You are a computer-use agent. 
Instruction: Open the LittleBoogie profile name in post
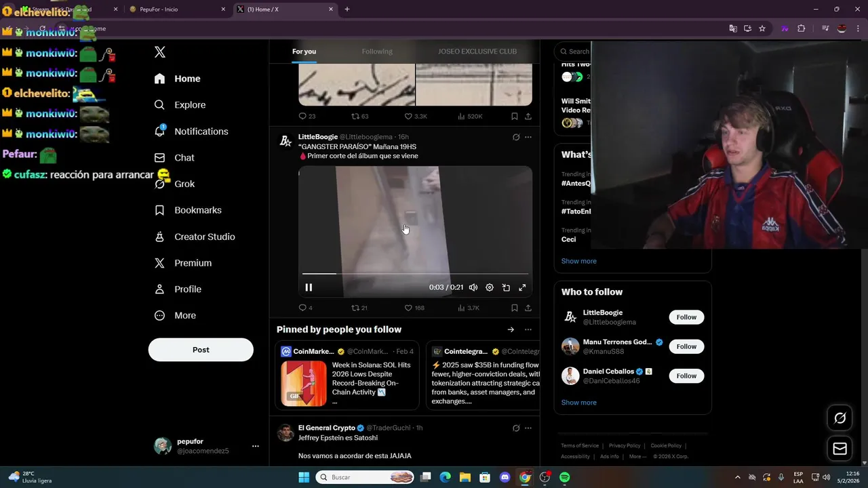click(318, 137)
